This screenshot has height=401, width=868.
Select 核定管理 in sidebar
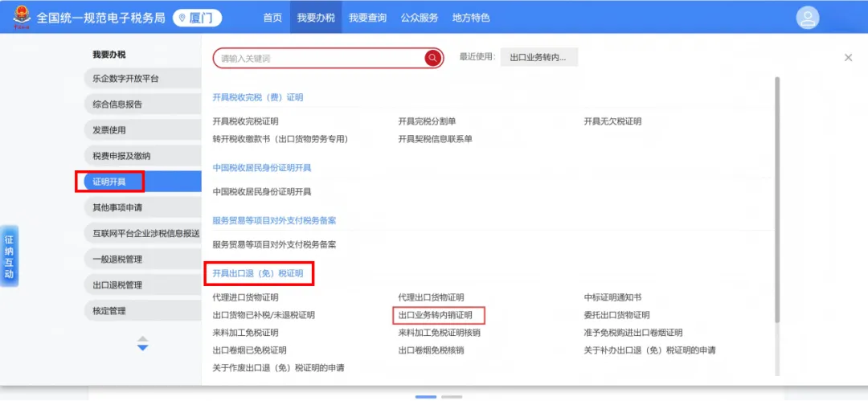143,311
